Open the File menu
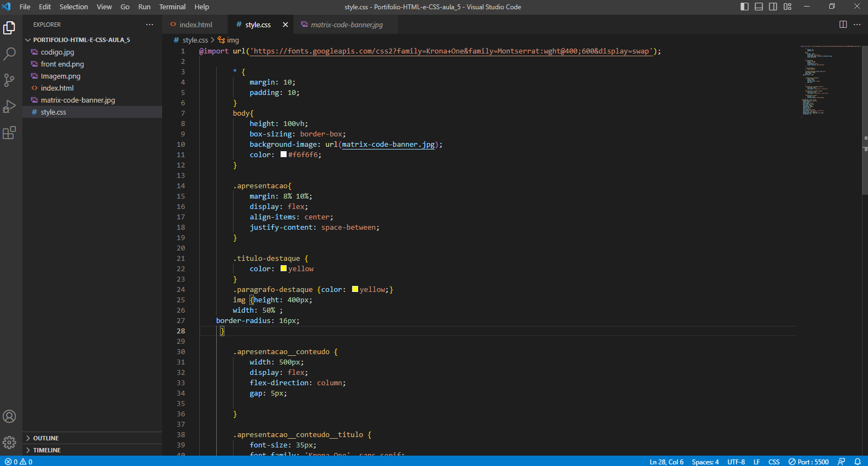This screenshot has height=466, width=868. tap(25, 7)
